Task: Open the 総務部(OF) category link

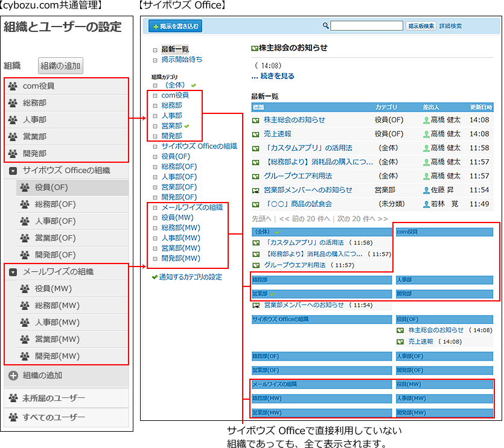Action: pos(179,166)
